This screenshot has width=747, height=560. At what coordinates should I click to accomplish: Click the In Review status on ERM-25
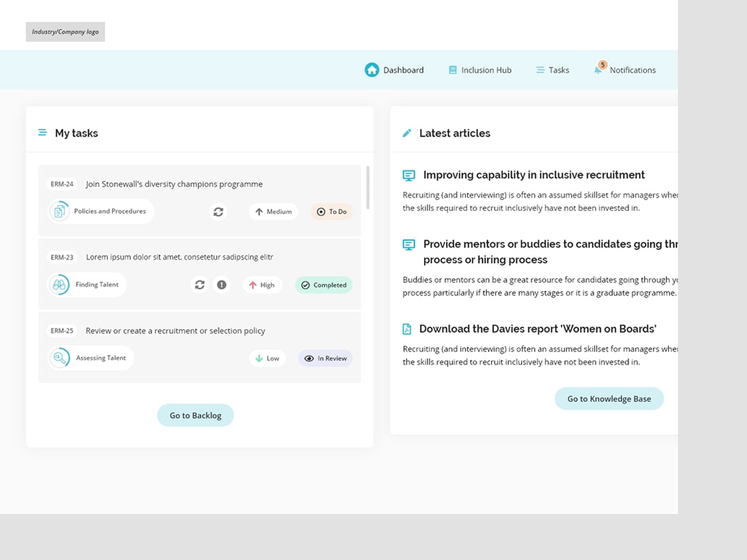coord(325,358)
